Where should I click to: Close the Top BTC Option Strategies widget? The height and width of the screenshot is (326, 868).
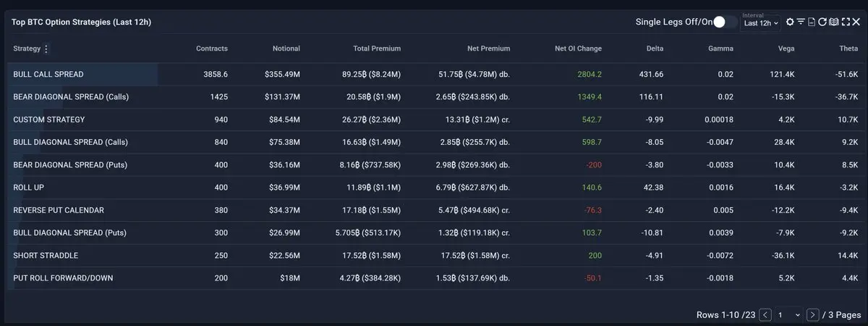click(856, 22)
